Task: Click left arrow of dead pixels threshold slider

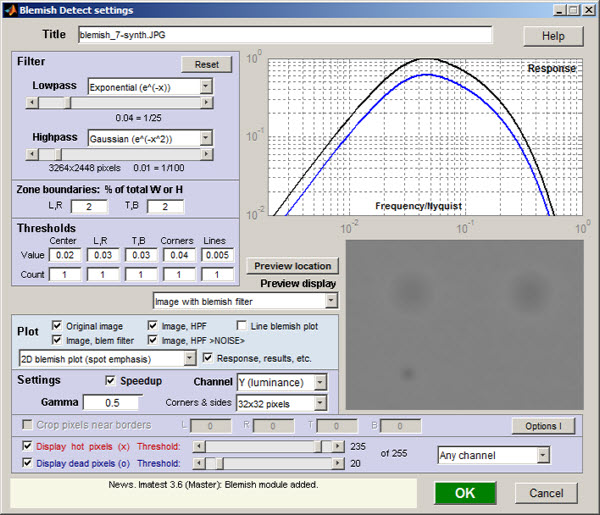Action: coord(199,464)
